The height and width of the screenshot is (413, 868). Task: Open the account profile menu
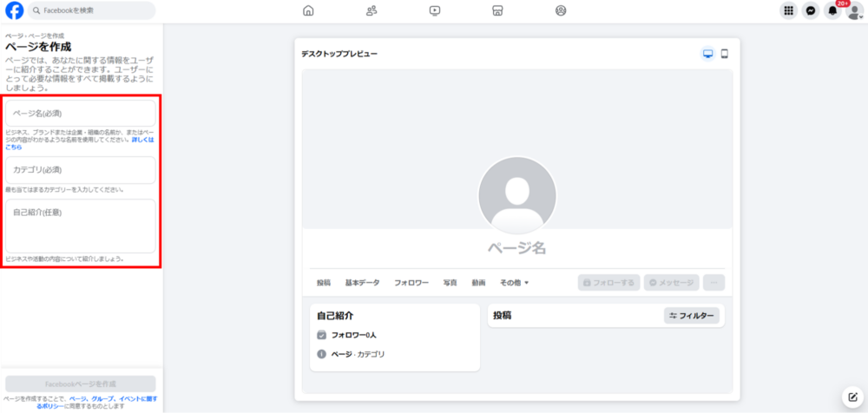pyautogui.click(x=855, y=11)
